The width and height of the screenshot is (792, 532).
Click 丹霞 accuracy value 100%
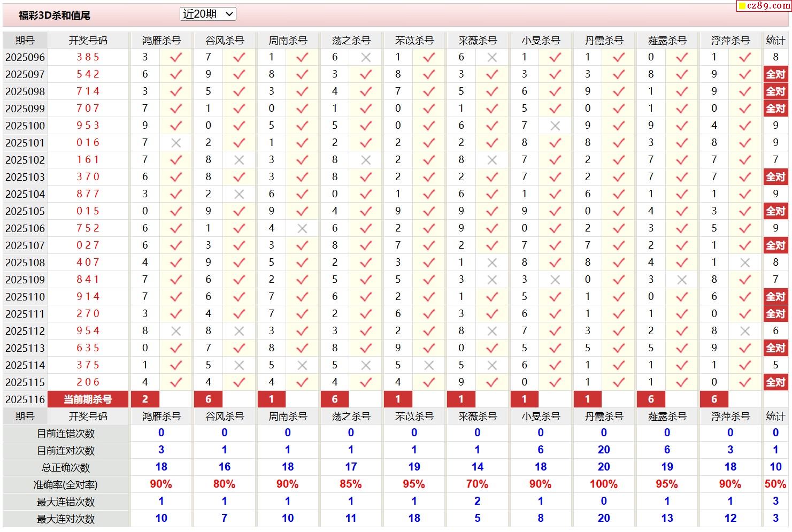coord(604,484)
